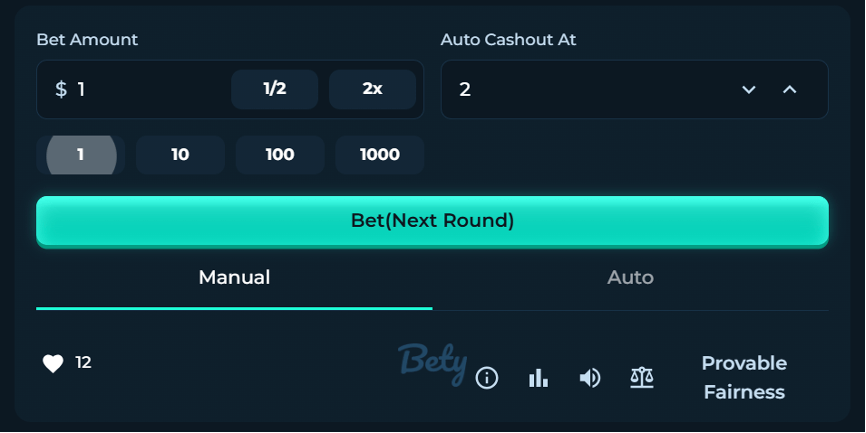The image size is (866, 433).
Task: Double the bet with the 2x button
Action: point(372,89)
